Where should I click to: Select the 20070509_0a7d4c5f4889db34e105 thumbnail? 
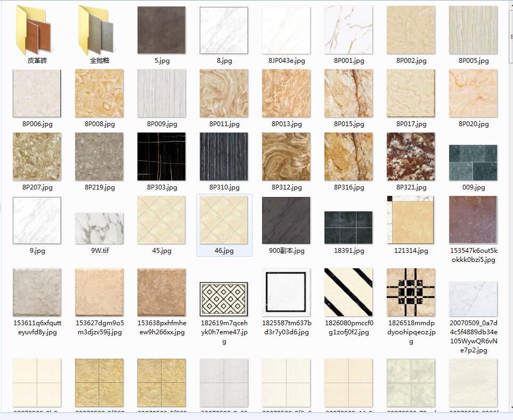coord(473,299)
